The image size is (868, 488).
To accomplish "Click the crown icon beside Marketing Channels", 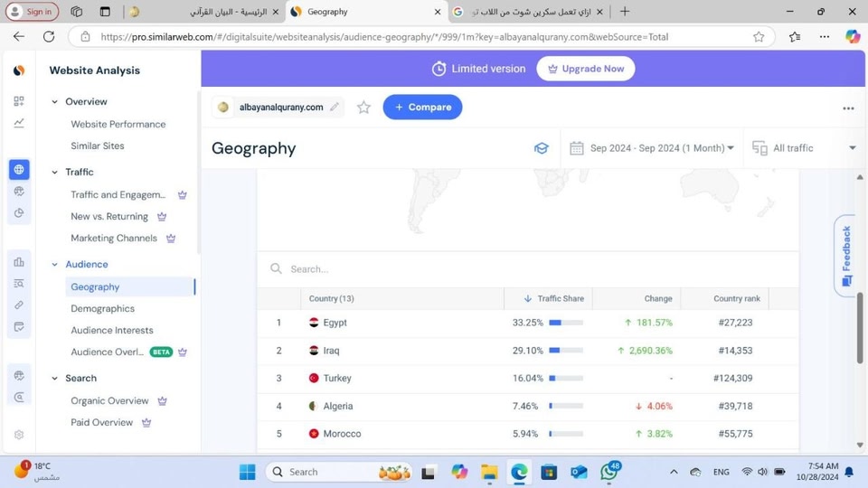I will [171, 239].
